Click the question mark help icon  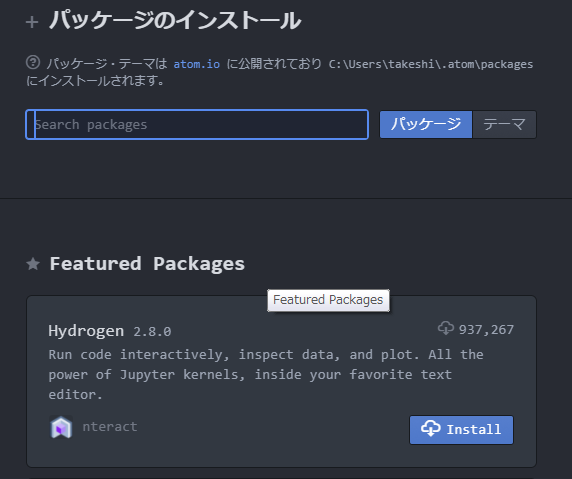tap(33, 62)
